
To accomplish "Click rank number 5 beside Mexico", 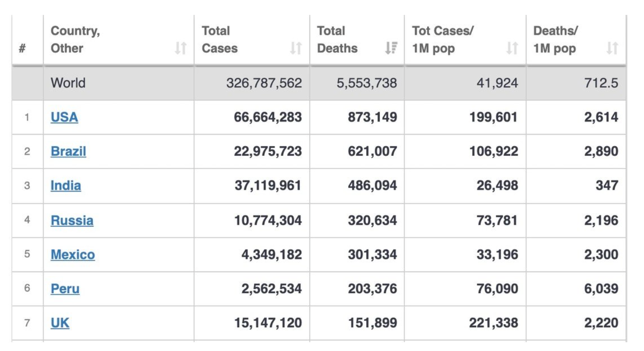I will (27, 254).
